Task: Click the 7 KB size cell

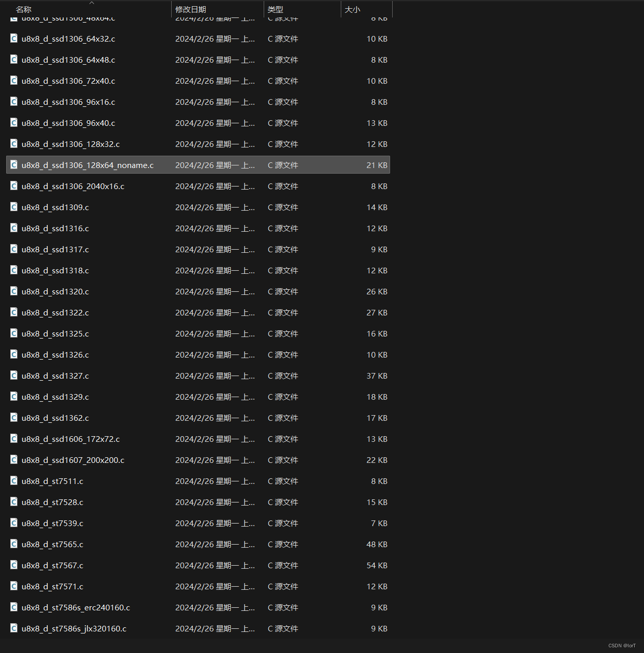Action: click(379, 523)
